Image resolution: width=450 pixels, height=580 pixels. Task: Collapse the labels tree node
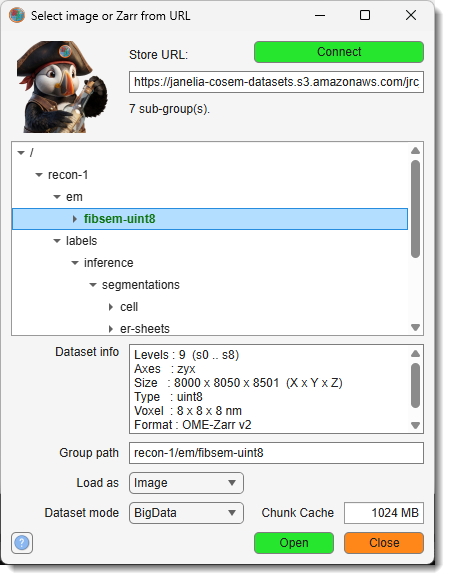click(57, 241)
